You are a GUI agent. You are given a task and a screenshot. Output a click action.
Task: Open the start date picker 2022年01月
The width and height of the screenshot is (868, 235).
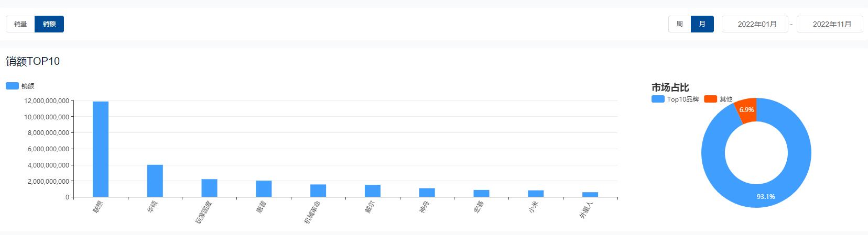click(x=755, y=24)
